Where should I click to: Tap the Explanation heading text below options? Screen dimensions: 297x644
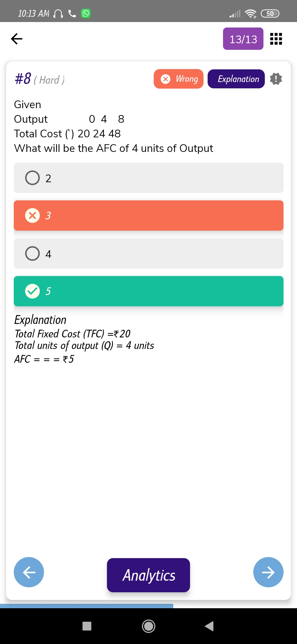click(40, 320)
